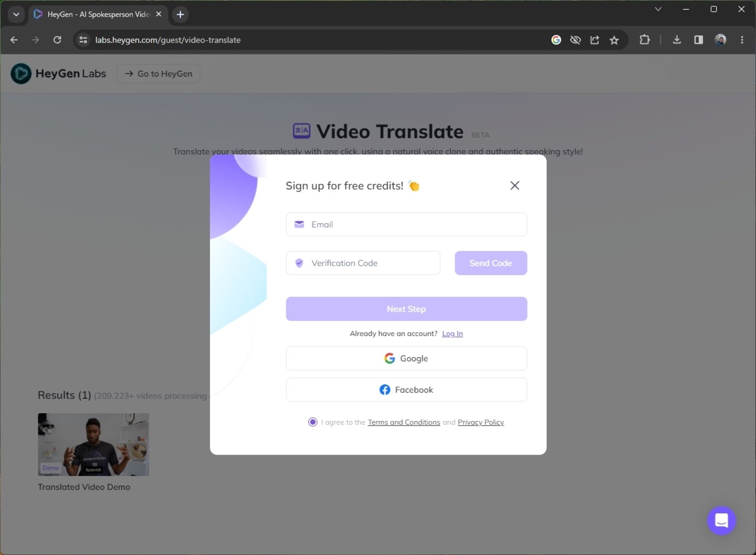The width and height of the screenshot is (756, 555).
Task: Click the share page icon
Action: pyautogui.click(x=595, y=40)
